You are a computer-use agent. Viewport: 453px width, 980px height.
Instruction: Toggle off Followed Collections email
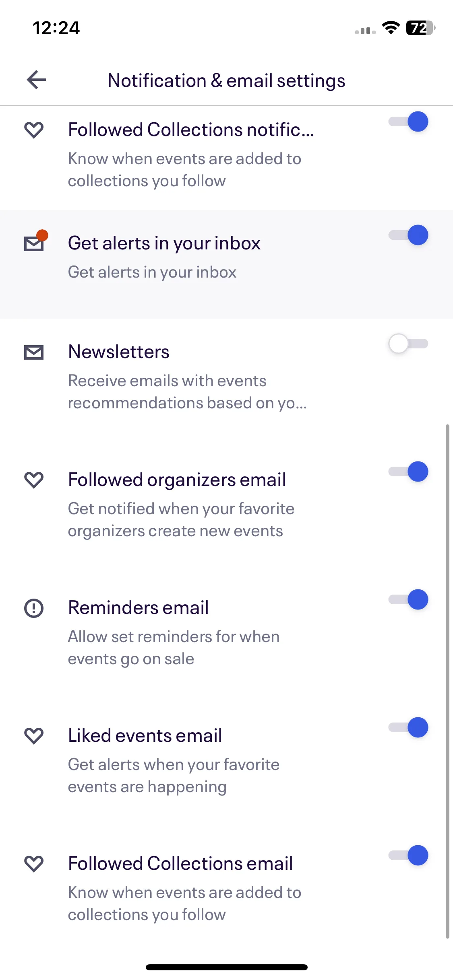(x=408, y=855)
